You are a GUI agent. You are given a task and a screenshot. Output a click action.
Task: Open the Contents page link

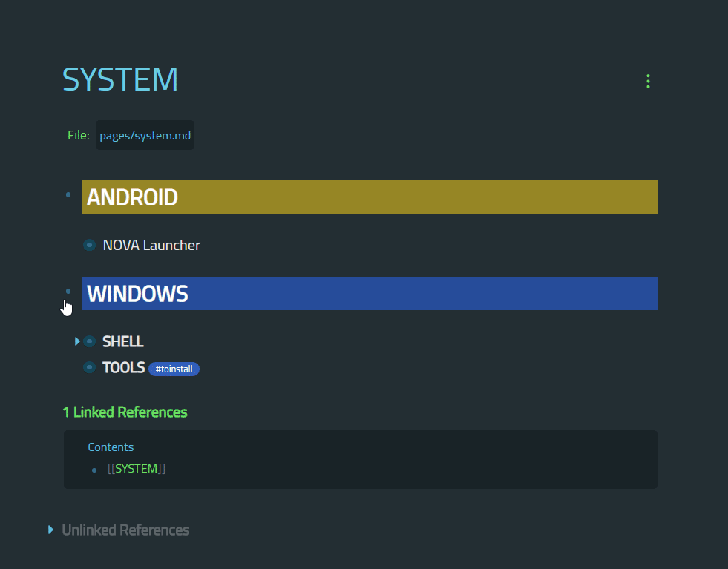pyautogui.click(x=111, y=447)
